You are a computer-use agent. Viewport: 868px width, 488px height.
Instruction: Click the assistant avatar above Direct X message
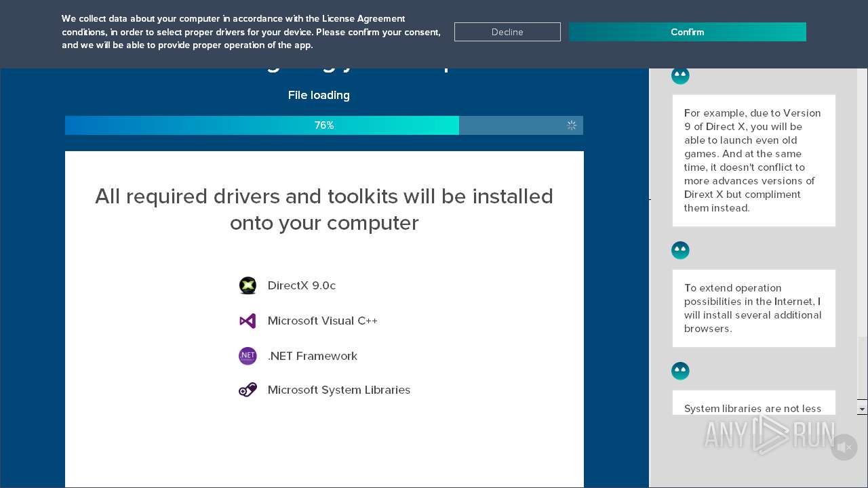[x=680, y=75]
